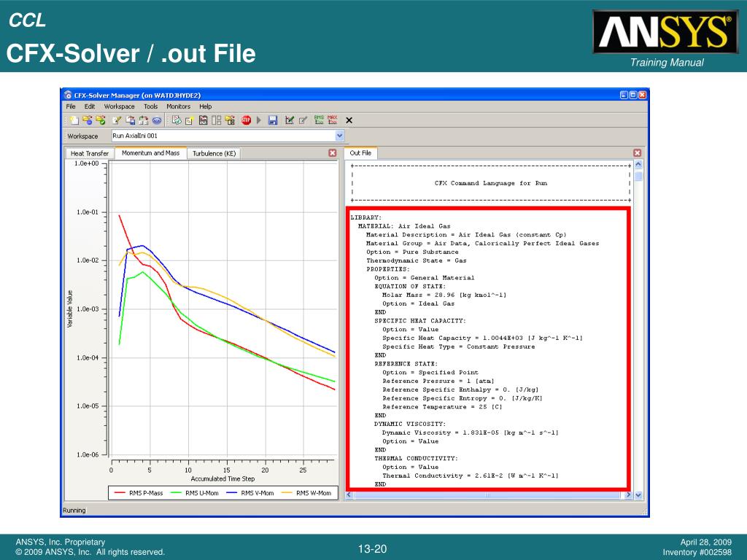This screenshot has height=560, width=747.
Task: Click the grey restart run arrow
Action: click(x=259, y=120)
